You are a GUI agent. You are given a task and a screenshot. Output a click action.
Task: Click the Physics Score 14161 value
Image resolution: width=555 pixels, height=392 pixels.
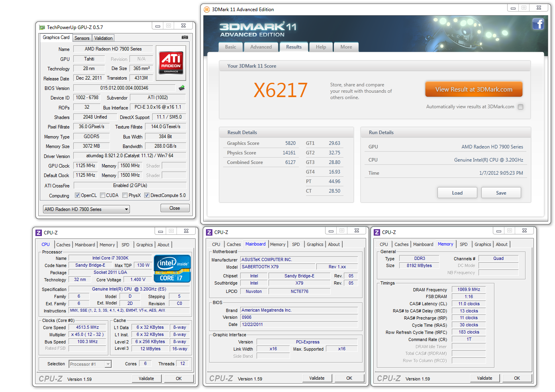coord(289,153)
